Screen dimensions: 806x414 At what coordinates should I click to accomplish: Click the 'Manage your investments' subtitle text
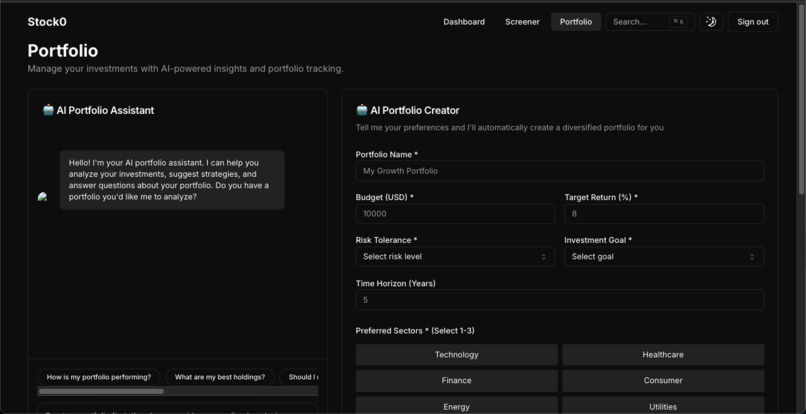(185, 69)
